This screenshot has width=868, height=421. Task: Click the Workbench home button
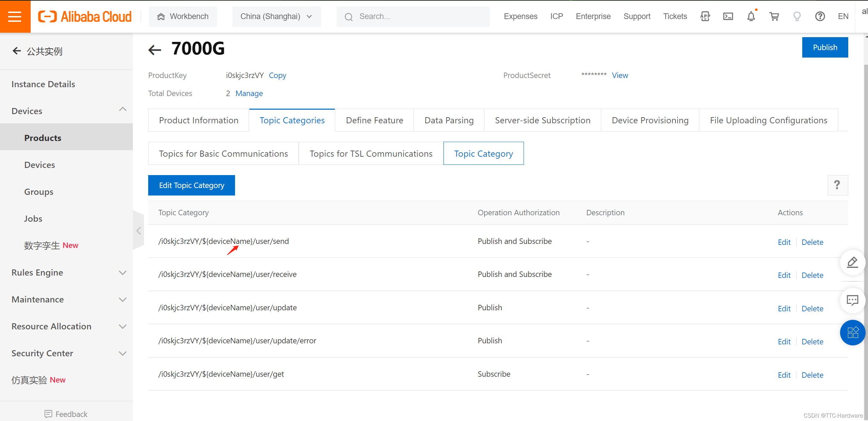(183, 16)
